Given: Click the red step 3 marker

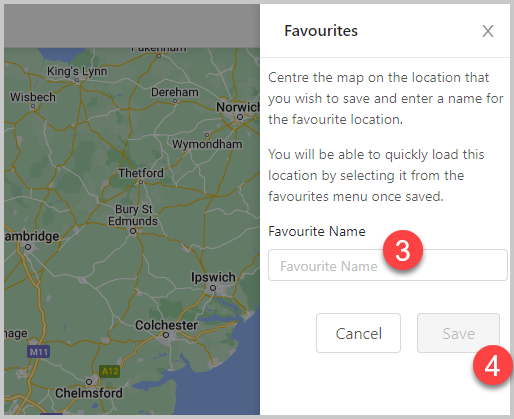Looking at the screenshot, I should click(403, 250).
